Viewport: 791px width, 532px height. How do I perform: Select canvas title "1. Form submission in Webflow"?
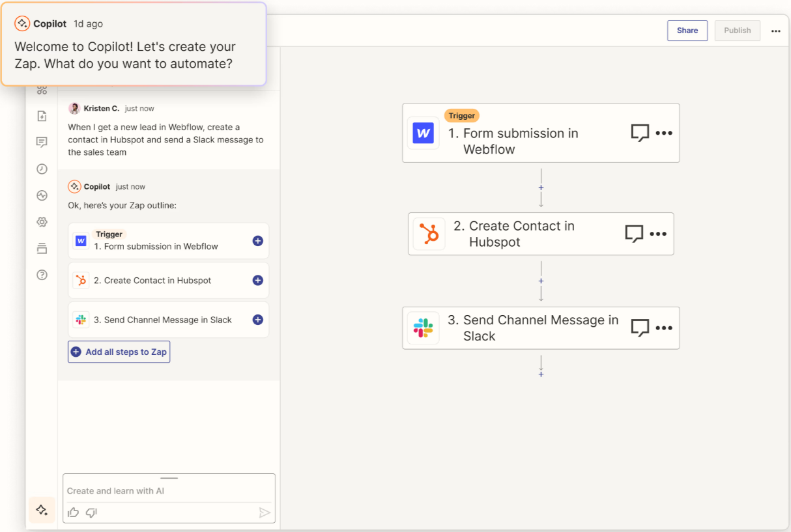(x=513, y=141)
